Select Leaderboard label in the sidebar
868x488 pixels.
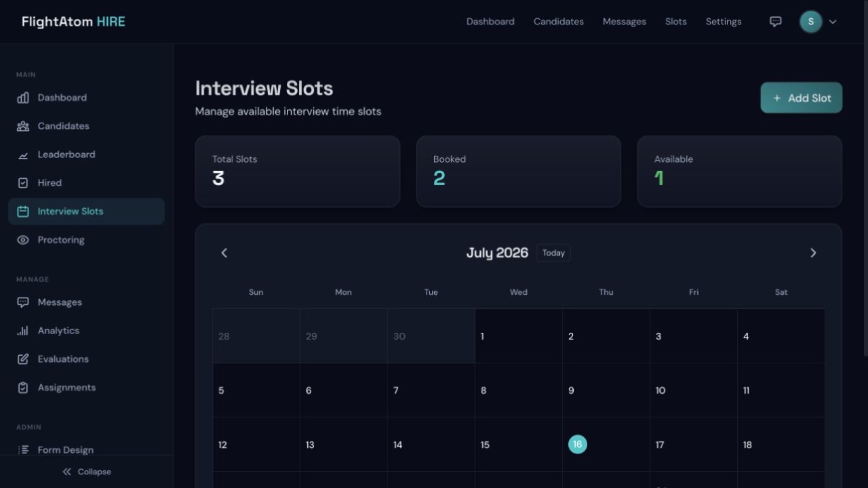click(x=66, y=155)
